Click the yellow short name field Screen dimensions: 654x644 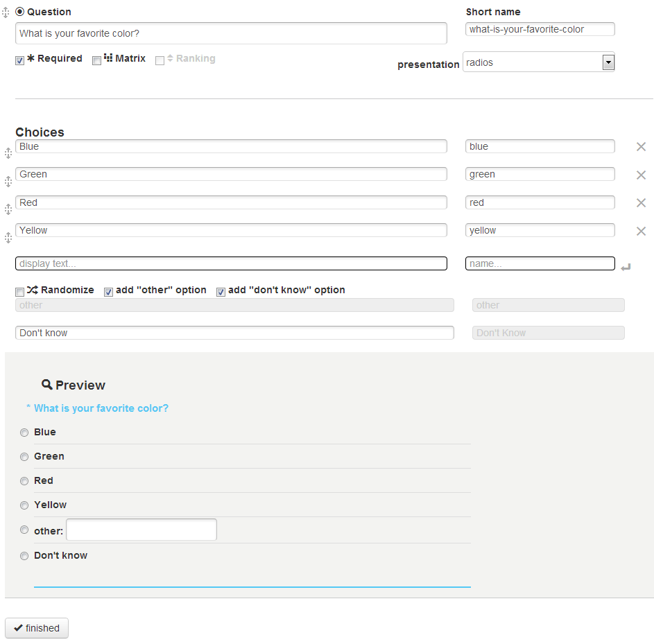[x=540, y=230]
